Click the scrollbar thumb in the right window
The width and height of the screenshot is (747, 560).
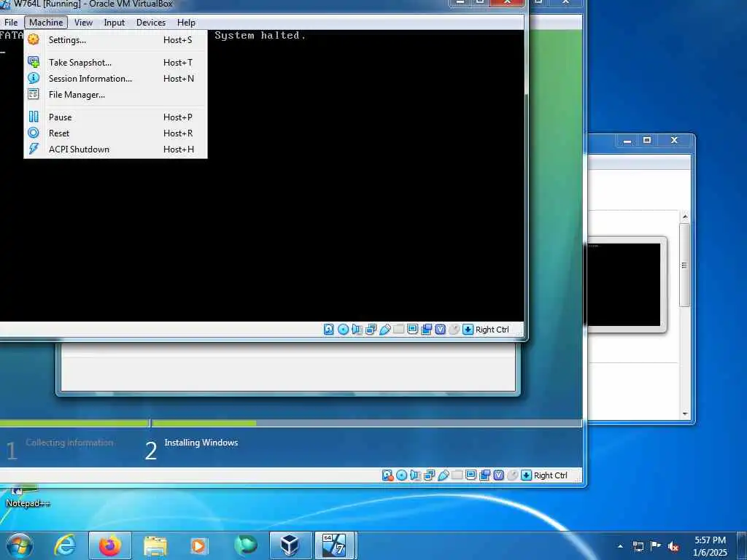pyautogui.click(x=684, y=265)
